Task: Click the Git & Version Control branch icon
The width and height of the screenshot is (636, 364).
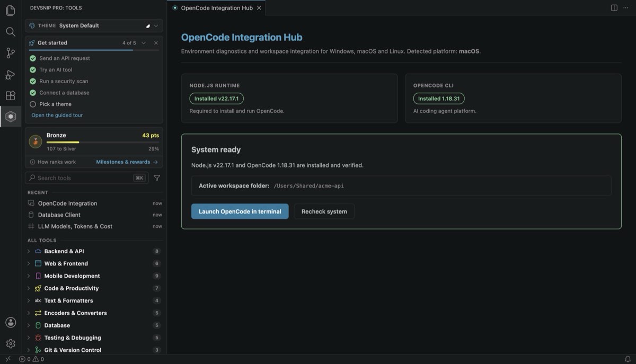Action: pyautogui.click(x=38, y=350)
